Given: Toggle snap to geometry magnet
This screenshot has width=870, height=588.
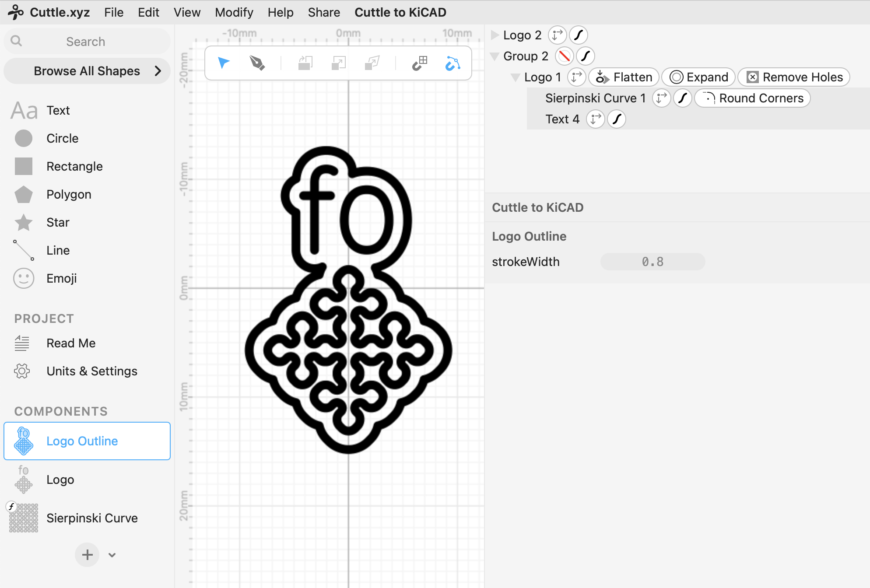Looking at the screenshot, I should pos(453,63).
